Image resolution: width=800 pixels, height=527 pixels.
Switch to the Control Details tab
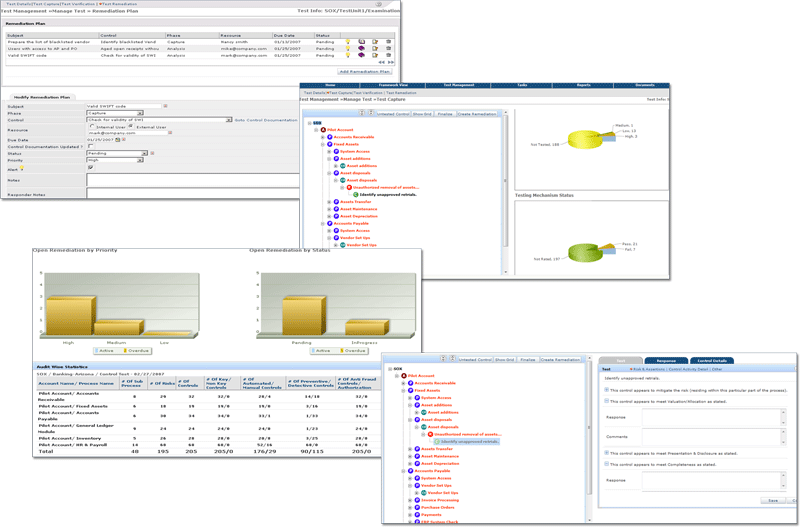point(712,360)
